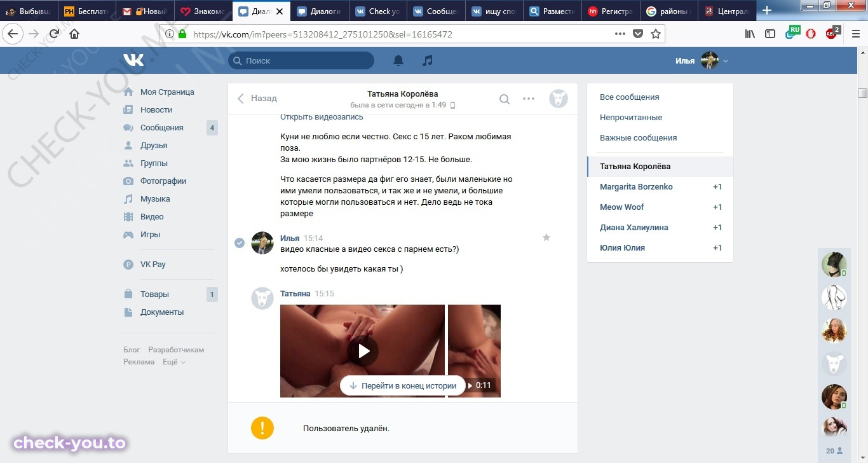The width and height of the screenshot is (868, 463).
Task: Open the notifications bell
Action: click(398, 60)
